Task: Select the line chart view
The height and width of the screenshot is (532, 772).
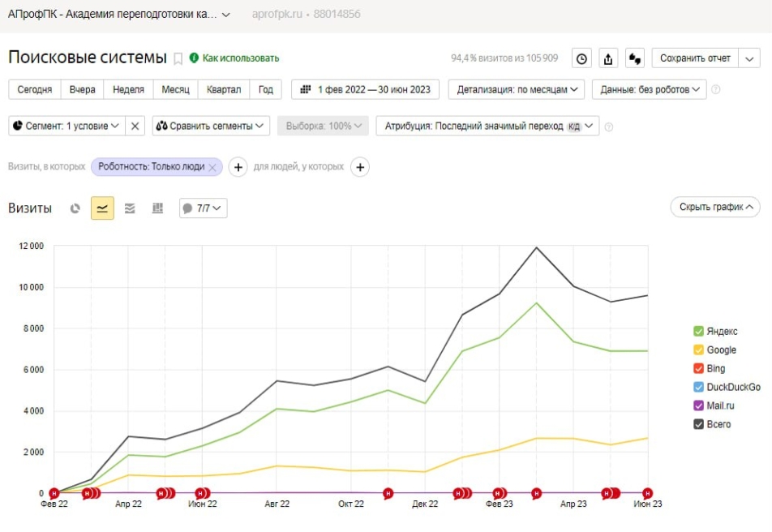Action: [102, 208]
